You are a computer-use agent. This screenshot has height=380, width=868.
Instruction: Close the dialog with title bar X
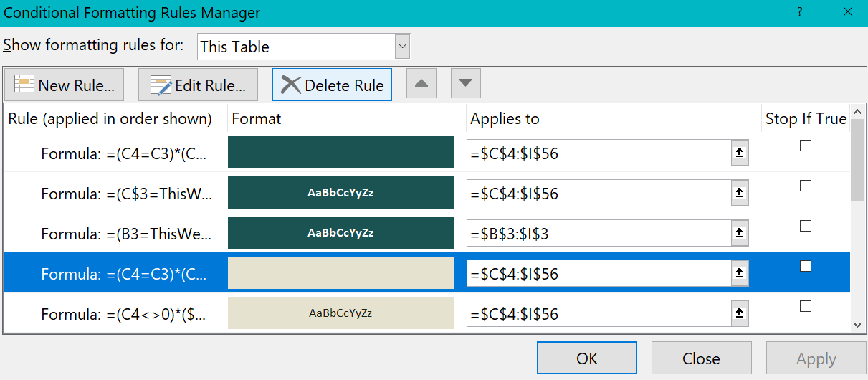pyautogui.click(x=847, y=12)
